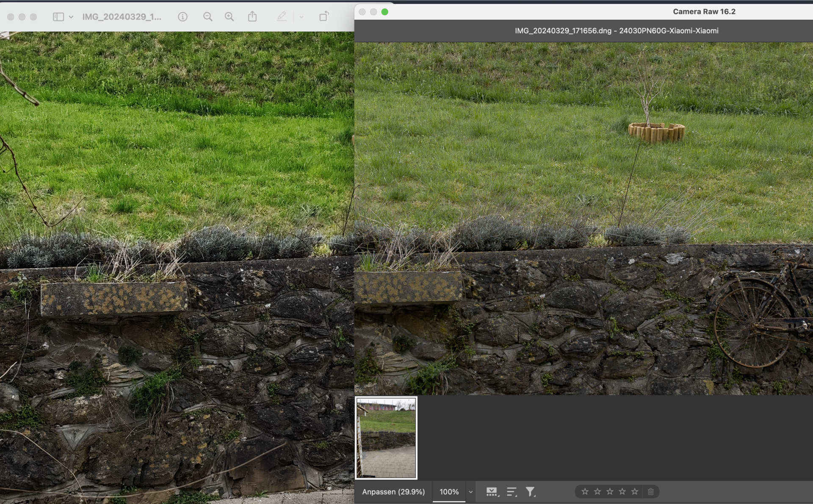The image size is (813, 504).
Task: Select the filmstrip thumbnail image
Action: tap(386, 438)
